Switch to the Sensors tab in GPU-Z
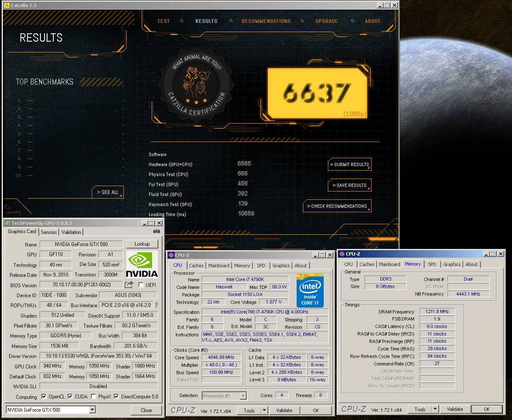Screen dimensions: 512x420 (x=49, y=232)
